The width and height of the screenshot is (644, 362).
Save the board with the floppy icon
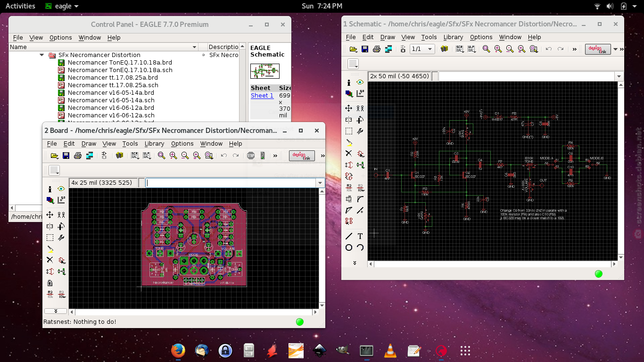(66, 156)
